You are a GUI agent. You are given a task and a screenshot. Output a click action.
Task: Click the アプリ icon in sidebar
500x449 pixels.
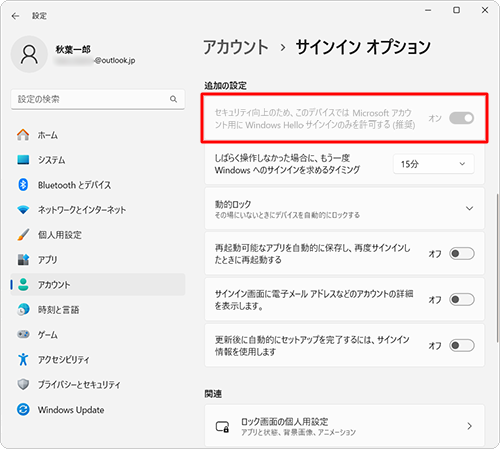coord(23,260)
